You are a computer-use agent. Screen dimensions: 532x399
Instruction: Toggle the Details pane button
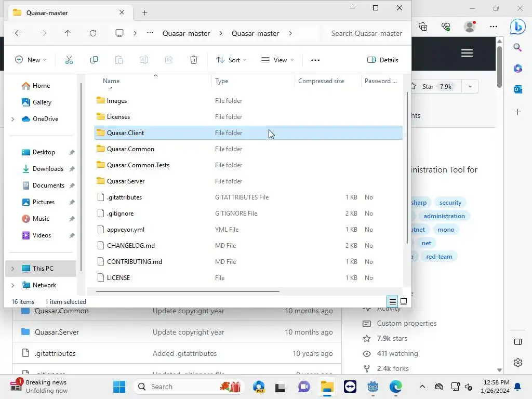383,60
